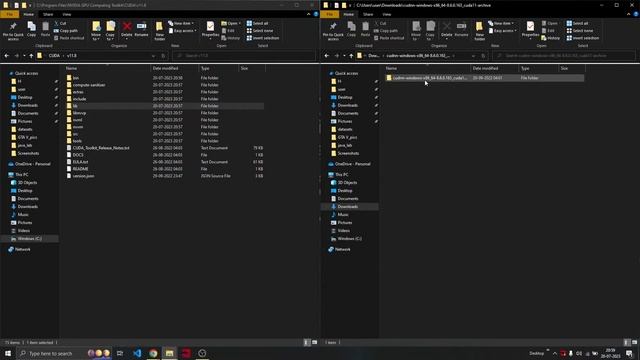Click Select all in the CUDA window ribbon
Screen dimensions: 640x360
click(x=257, y=23)
